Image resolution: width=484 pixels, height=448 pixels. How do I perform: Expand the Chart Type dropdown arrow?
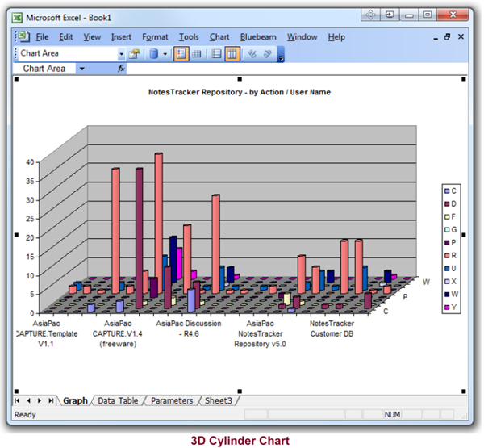(x=165, y=53)
